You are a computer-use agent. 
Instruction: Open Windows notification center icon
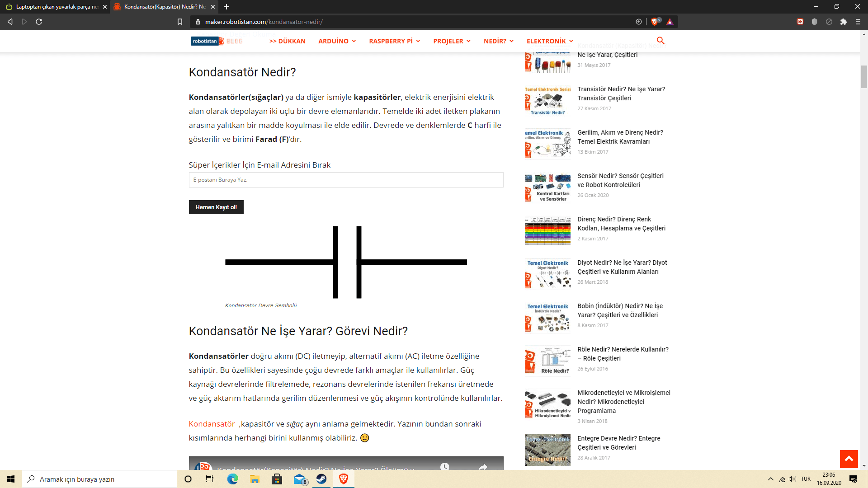click(853, 479)
